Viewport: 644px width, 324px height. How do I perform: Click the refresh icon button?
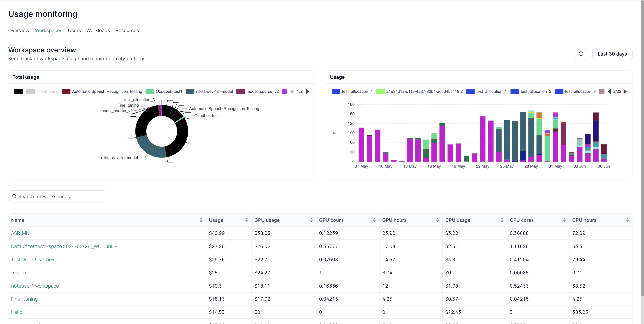[581, 54]
